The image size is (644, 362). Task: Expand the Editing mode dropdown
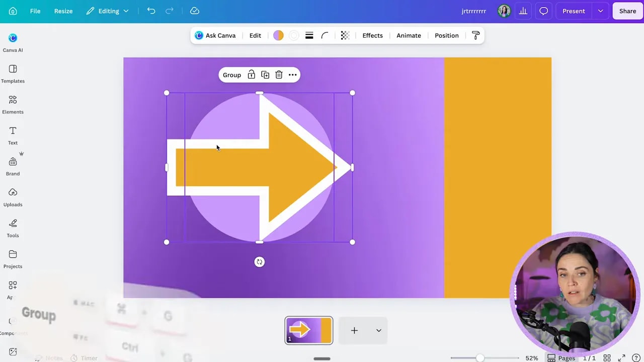107,11
